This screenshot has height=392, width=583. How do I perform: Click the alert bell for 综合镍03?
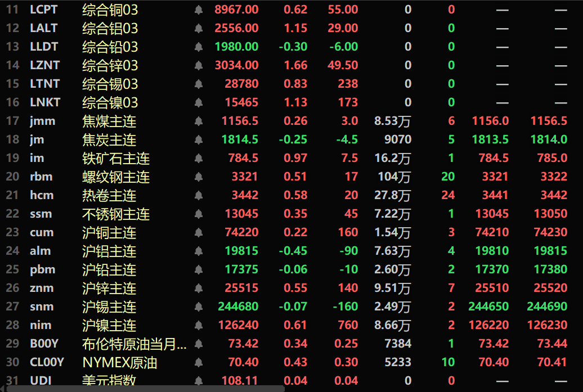pos(198,102)
